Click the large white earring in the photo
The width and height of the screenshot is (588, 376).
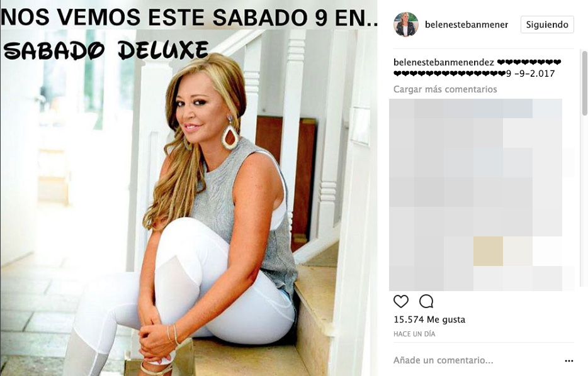[x=230, y=135]
